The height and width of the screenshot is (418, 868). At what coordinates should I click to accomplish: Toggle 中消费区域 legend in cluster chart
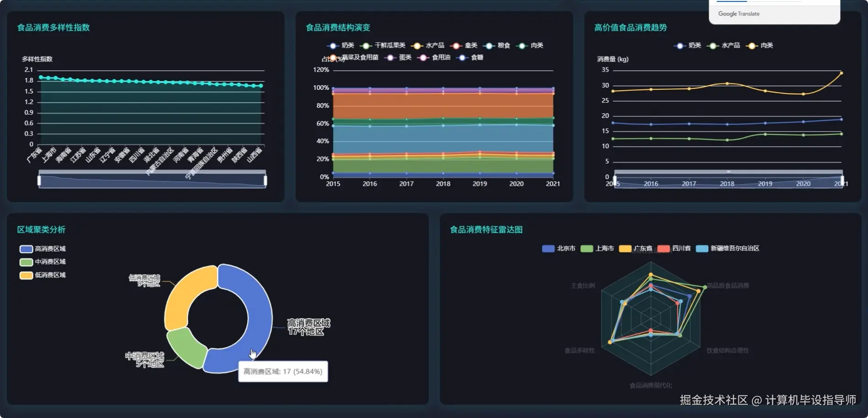point(43,262)
